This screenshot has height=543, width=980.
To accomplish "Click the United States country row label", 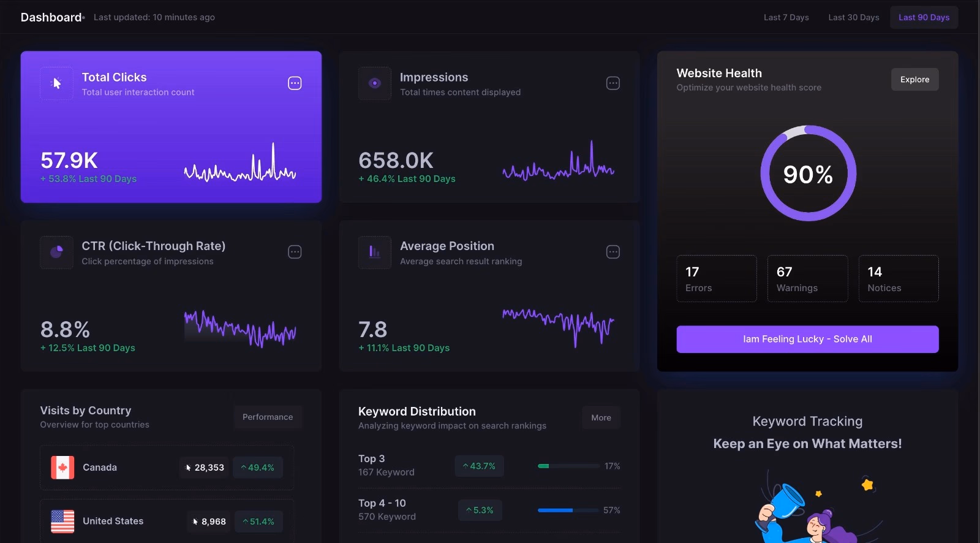I will click(x=113, y=522).
